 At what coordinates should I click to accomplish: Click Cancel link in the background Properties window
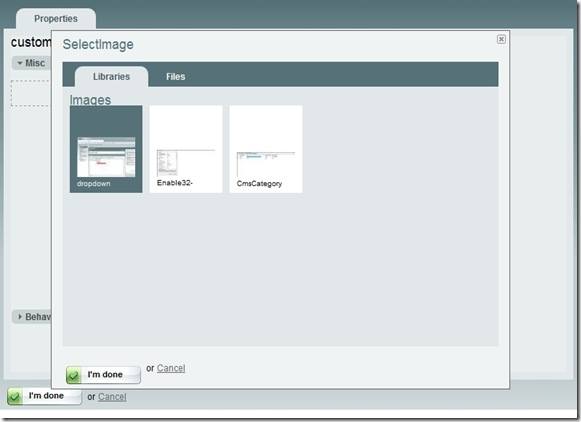coord(112,397)
